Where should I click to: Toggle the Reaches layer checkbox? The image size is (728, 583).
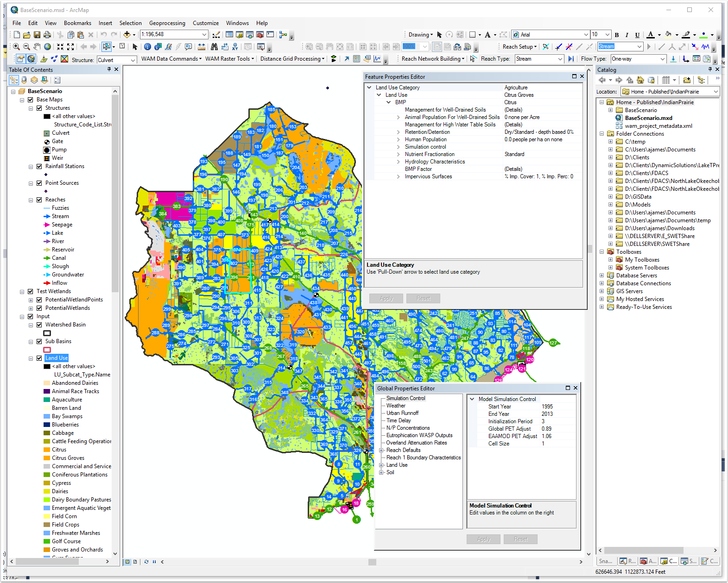point(39,200)
